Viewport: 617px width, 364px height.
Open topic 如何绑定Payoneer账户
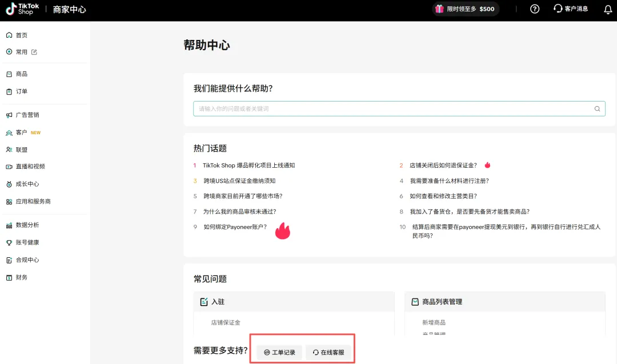(x=235, y=227)
